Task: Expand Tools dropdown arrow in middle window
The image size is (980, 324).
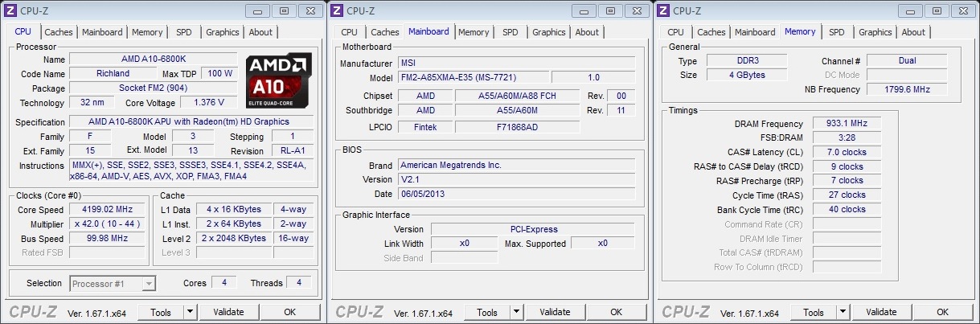Action: pos(517,312)
